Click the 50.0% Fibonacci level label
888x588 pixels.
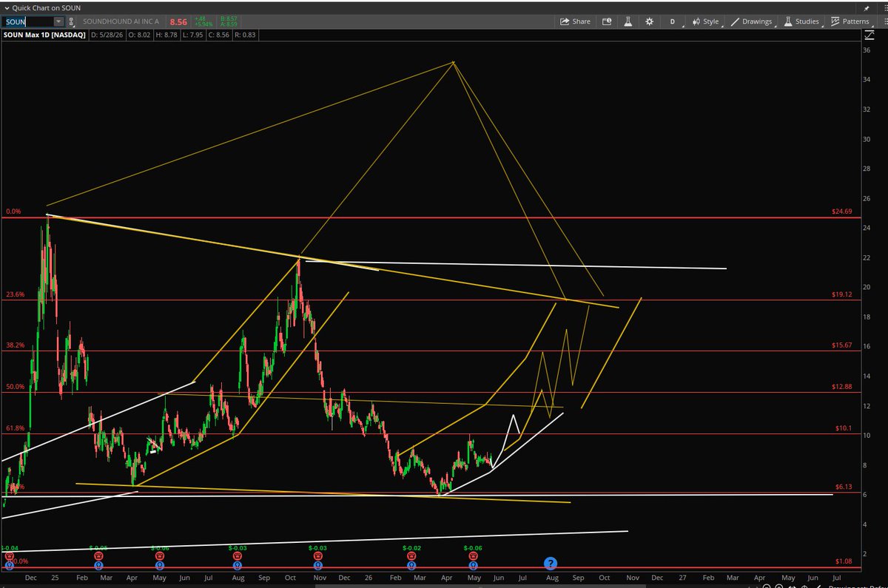click(x=15, y=386)
